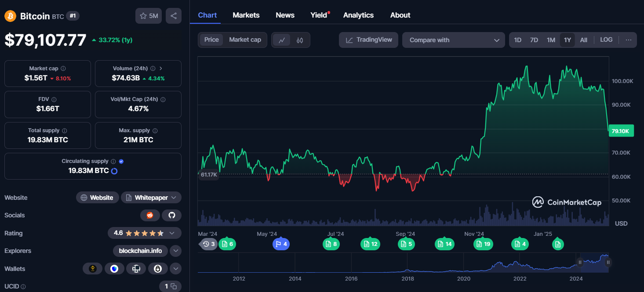The width and height of the screenshot is (644, 292).
Task: Toggle the LOG scale option
Action: (606, 40)
